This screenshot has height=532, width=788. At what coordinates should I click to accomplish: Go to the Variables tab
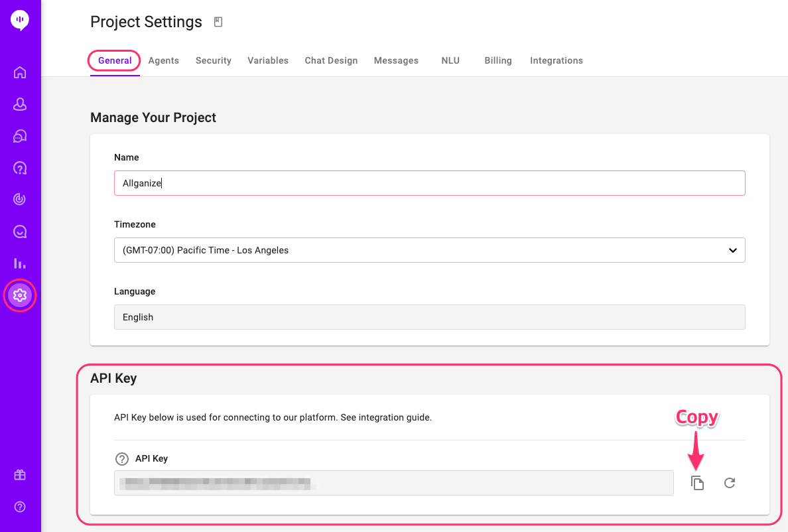coord(268,61)
